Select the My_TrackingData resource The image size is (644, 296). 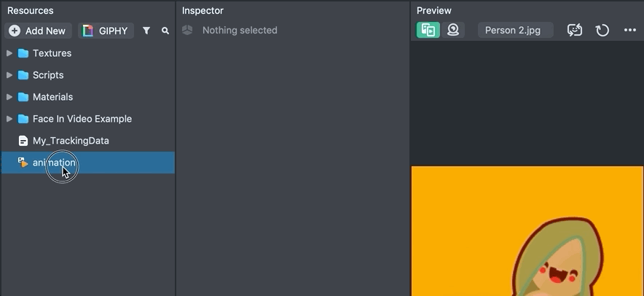(x=70, y=141)
